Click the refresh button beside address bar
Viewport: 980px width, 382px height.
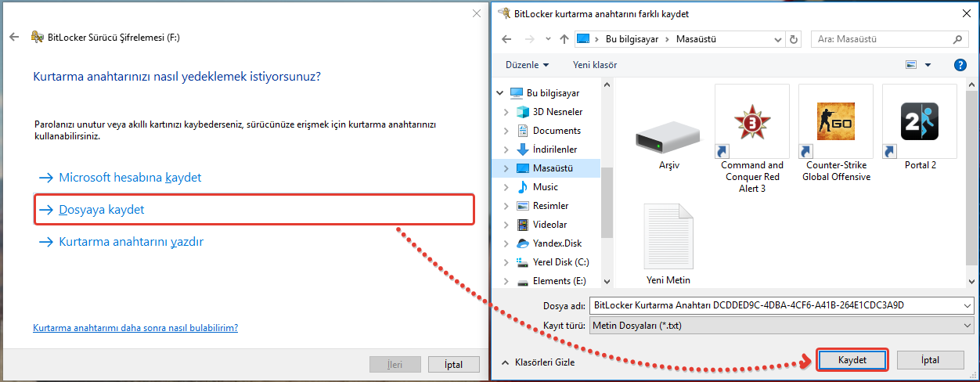pos(794,39)
